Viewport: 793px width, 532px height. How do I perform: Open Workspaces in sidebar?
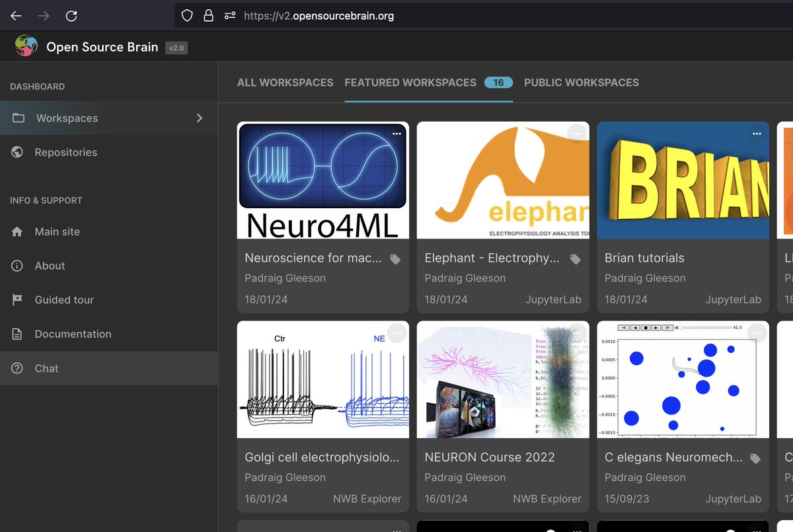click(x=109, y=118)
